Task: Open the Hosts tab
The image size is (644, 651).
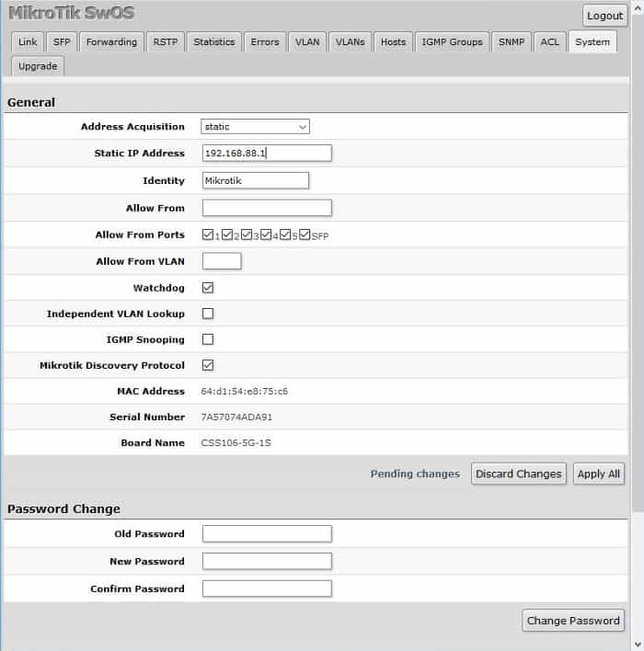Action: (393, 42)
